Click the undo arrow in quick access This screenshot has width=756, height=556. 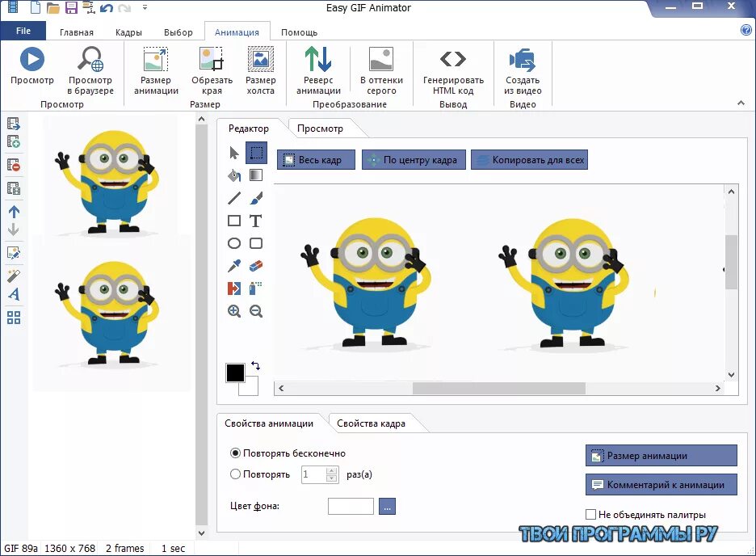[107, 8]
